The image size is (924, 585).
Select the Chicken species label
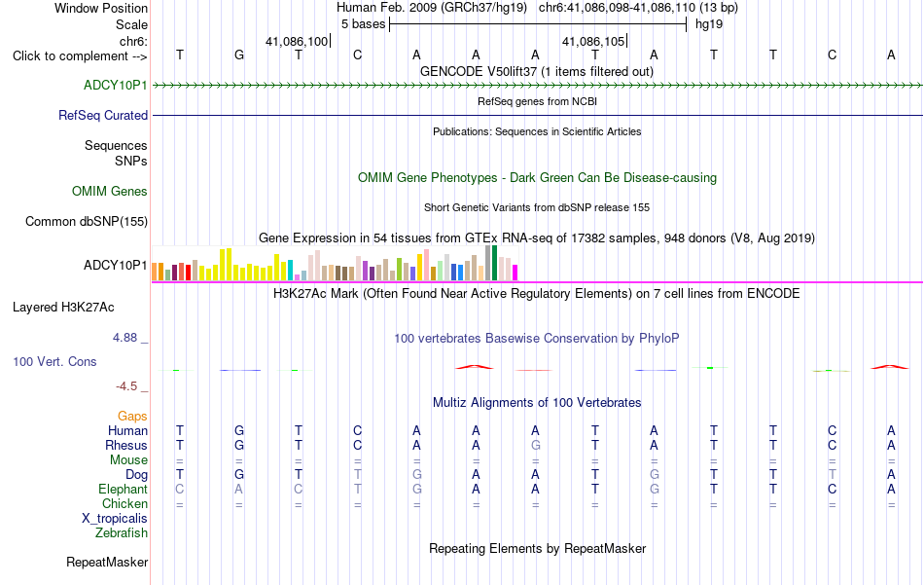click(x=124, y=503)
